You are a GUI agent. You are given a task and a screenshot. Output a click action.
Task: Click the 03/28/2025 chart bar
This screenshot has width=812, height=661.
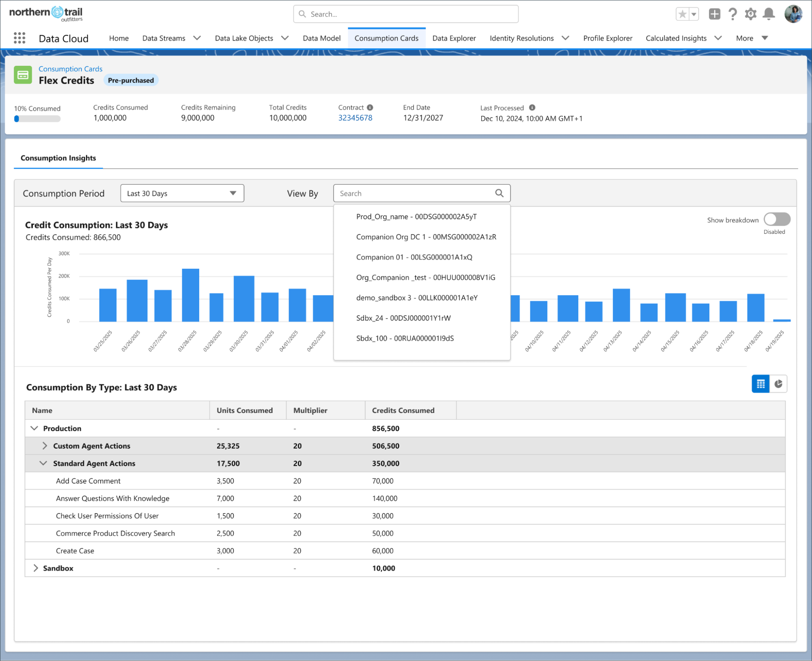point(190,295)
